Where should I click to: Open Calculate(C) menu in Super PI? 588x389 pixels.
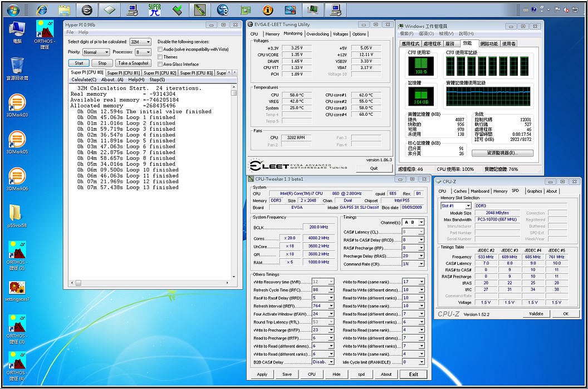[x=84, y=80]
